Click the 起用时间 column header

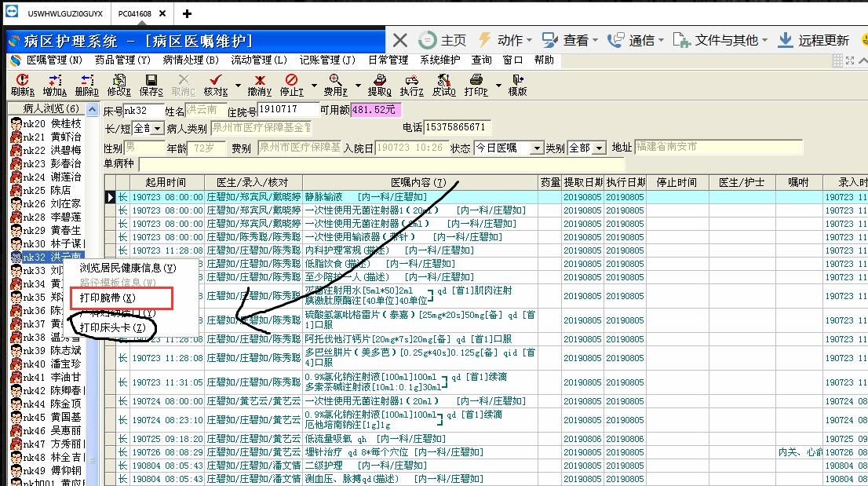[x=166, y=182]
